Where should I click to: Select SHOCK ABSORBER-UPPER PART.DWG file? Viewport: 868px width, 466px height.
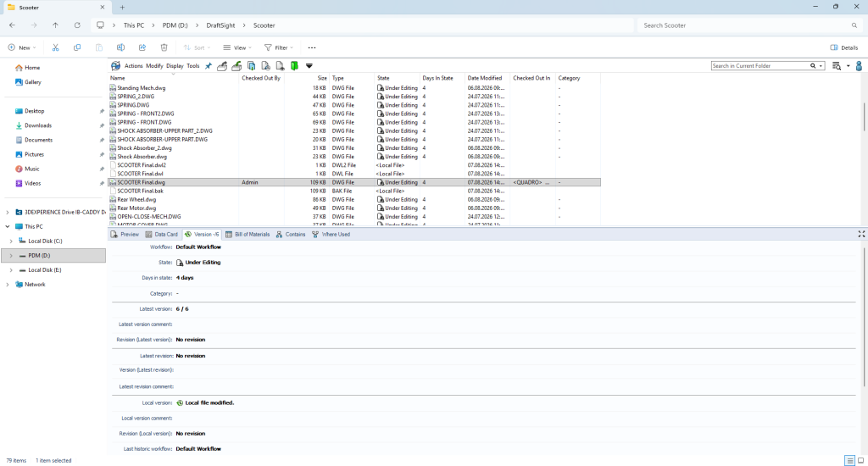pyautogui.click(x=162, y=140)
